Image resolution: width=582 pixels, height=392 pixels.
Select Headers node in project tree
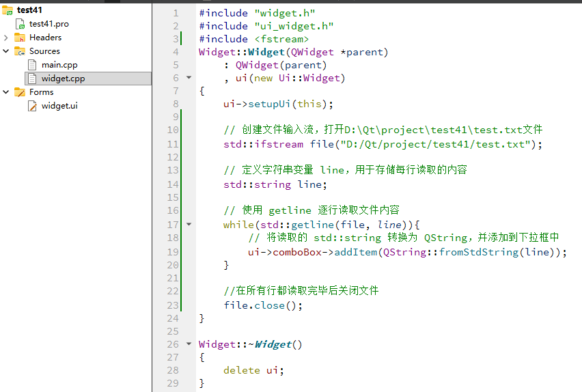(x=45, y=38)
